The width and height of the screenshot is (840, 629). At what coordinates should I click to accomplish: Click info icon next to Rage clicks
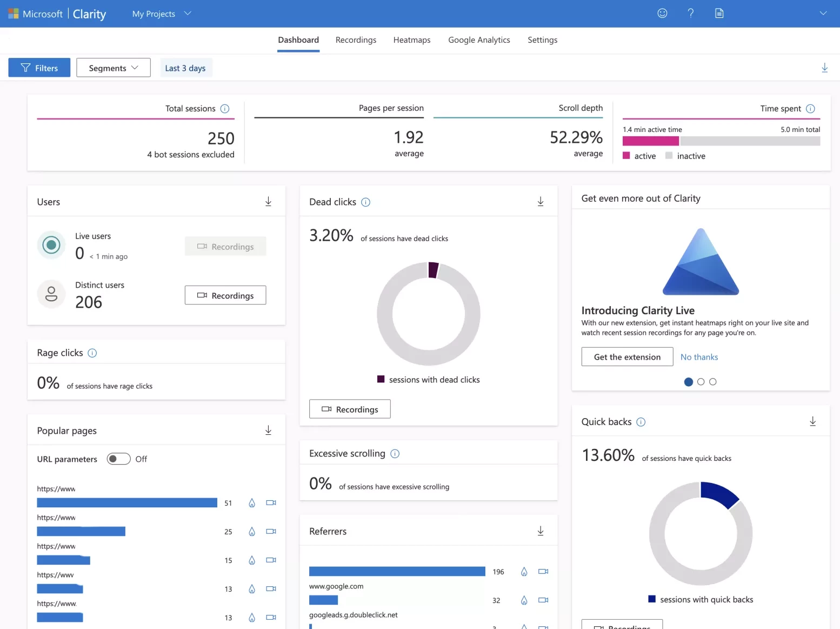click(92, 353)
